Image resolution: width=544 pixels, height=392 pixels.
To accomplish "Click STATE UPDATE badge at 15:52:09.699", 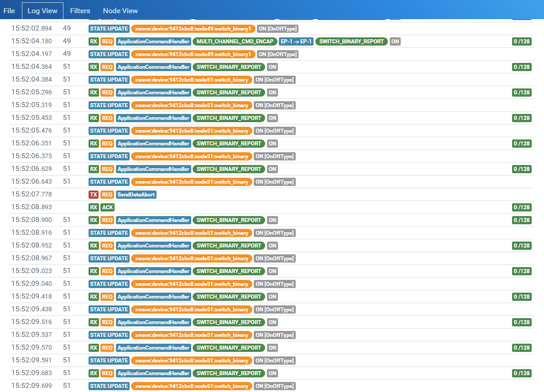I will [x=109, y=386].
